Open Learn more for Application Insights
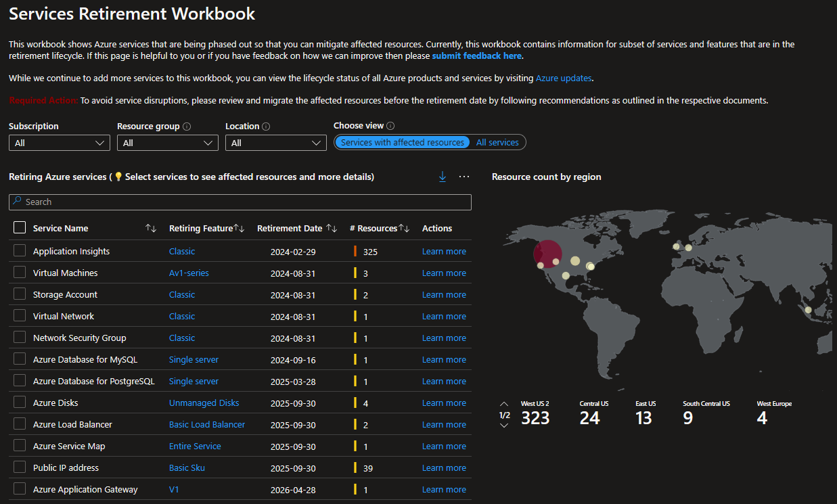 coord(444,252)
